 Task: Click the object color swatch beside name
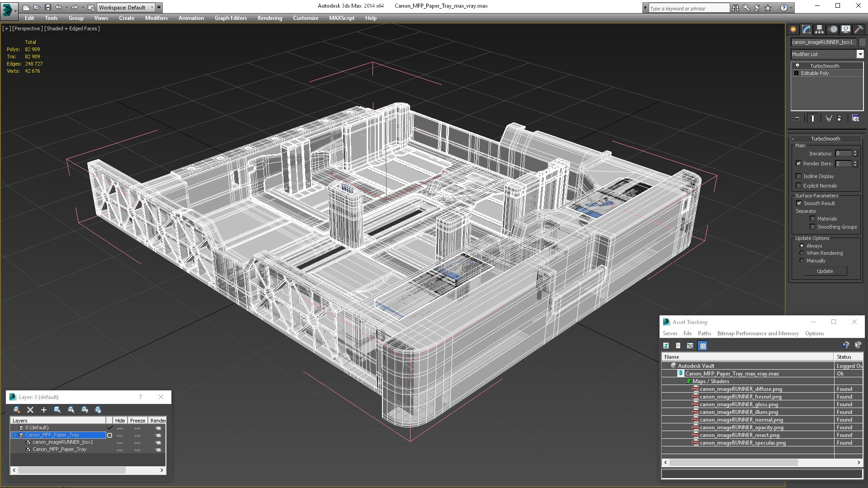point(862,42)
